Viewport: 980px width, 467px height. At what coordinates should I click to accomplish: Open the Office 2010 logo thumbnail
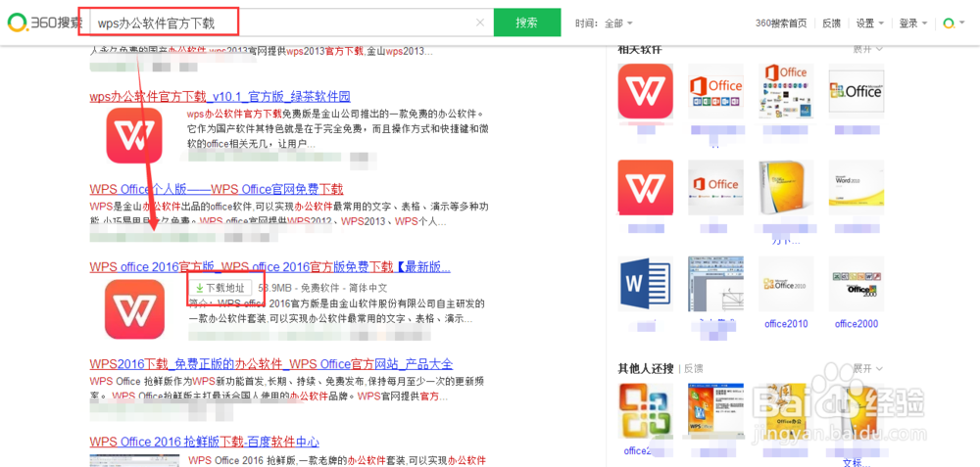pyautogui.click(x=786, y=284)
